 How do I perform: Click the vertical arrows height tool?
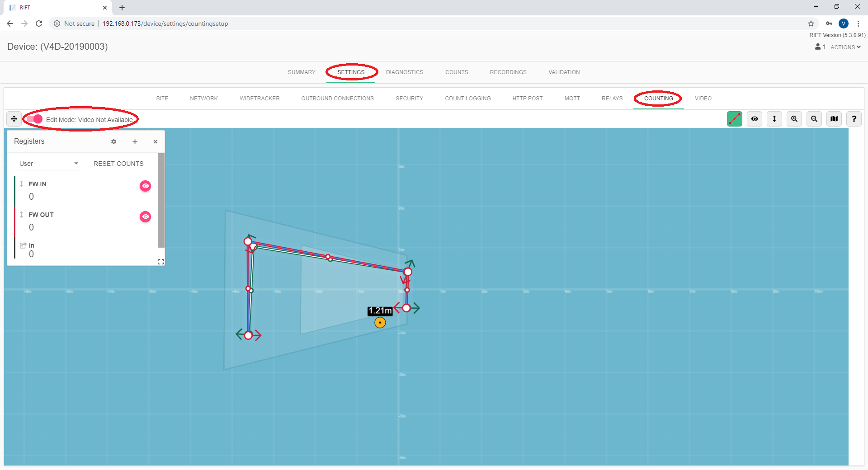coord(774,119)
